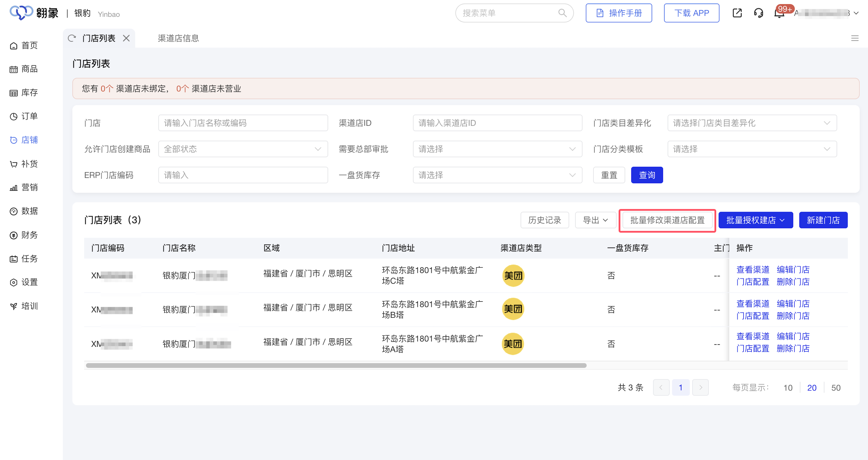
Task: Refresh the 门店列表 tab
Action: point(71,38)
